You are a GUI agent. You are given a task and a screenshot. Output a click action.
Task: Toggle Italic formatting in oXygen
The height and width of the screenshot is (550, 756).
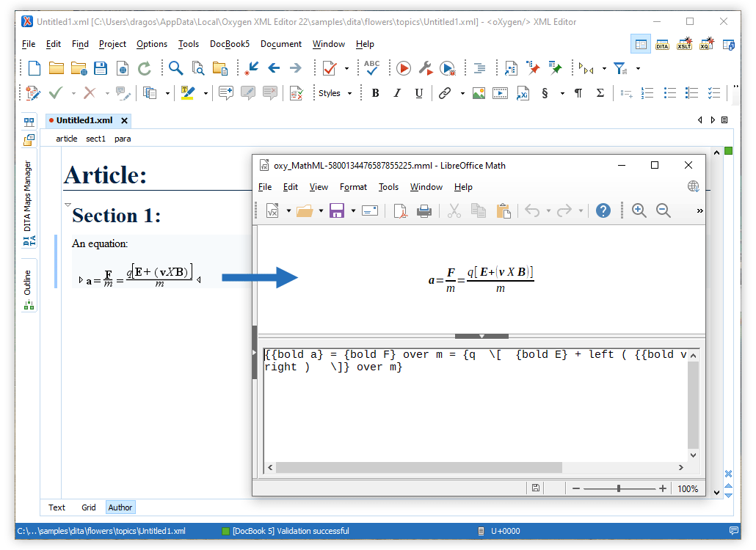[397, 93]
